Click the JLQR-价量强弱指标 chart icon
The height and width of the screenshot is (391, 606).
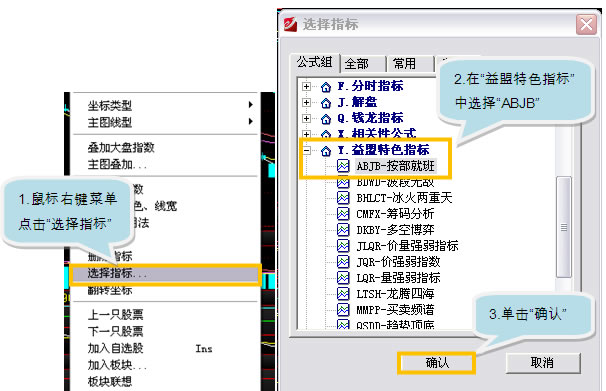coord(343,246)
